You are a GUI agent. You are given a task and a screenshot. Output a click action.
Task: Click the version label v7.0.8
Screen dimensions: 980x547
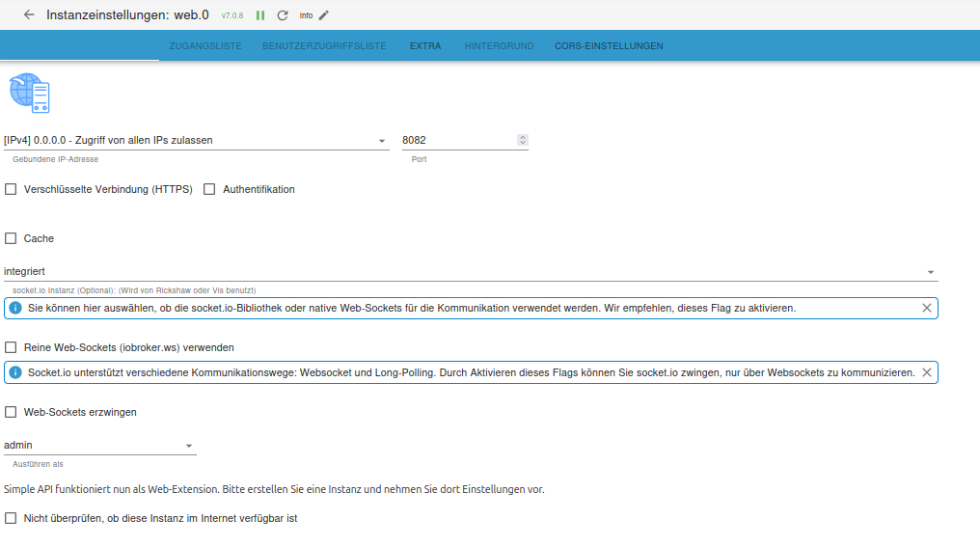[x=232, y=15]
